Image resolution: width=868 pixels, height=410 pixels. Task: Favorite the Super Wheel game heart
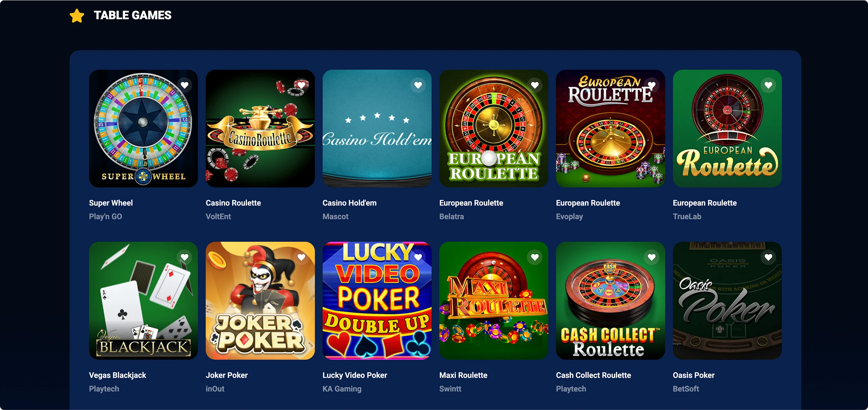184,85
